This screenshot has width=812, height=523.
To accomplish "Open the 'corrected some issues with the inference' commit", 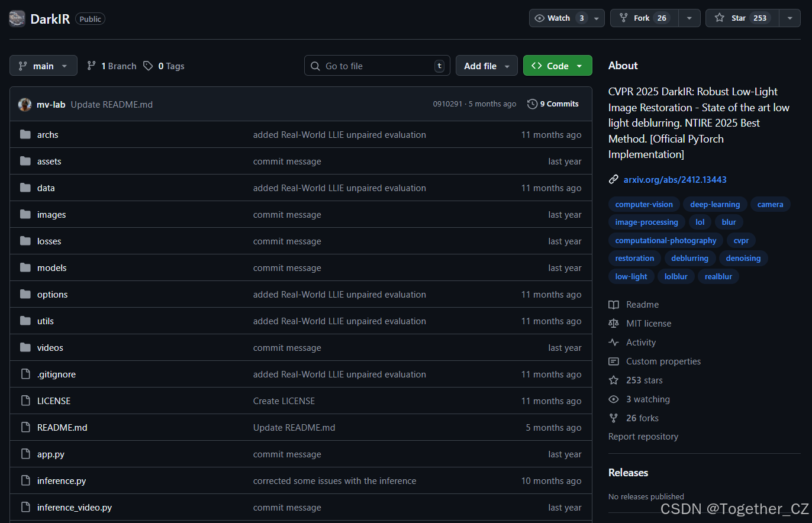I will click(x=334, y=481).
